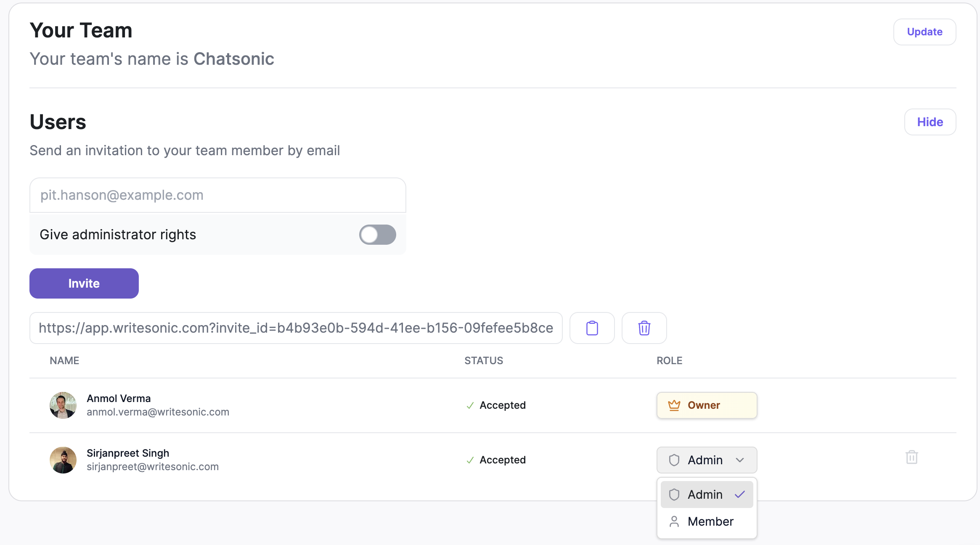
Task: Copy the invite link with clipboard icon
Action: point(592,328)
